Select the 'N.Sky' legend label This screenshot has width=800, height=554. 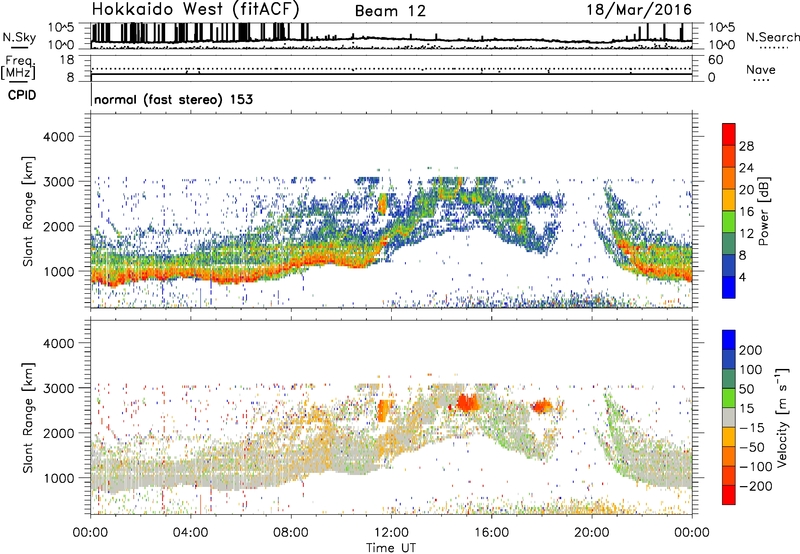(19, 37)
